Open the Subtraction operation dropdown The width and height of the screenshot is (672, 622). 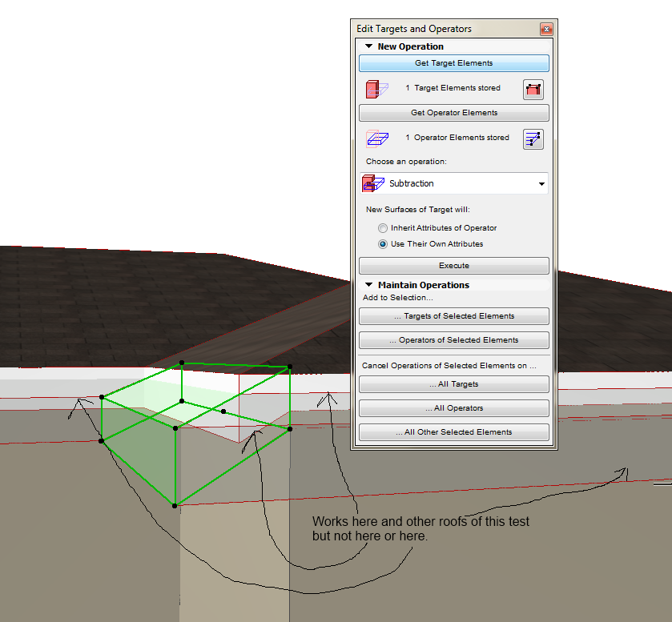click(x=454, y=183)
